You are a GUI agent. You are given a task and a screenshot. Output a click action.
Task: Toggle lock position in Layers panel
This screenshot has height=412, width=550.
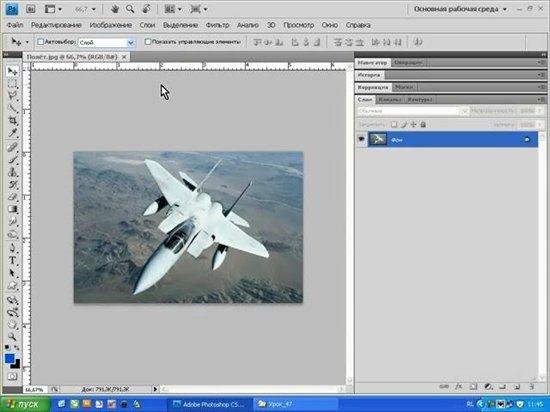click(413, 124)
